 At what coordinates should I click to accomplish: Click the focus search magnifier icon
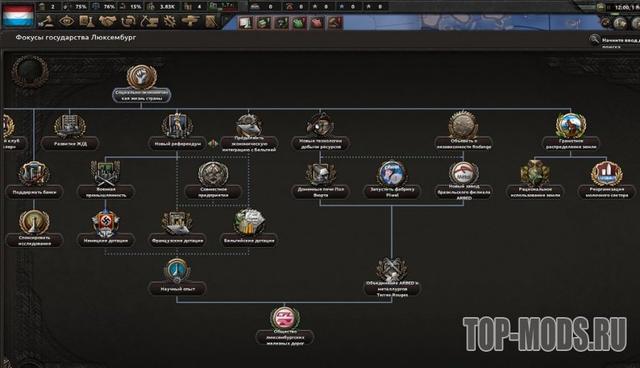click(x=594, y=40)
